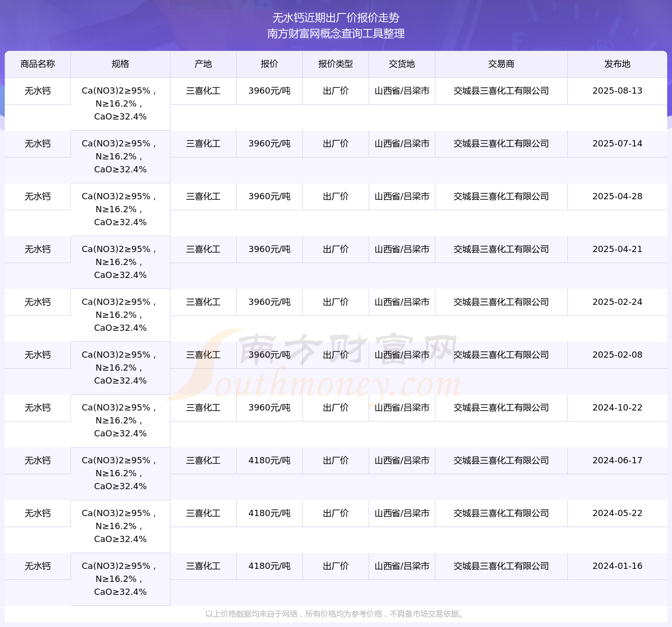Click the 发布地 column header
The width and height of the screenshot is (672, 627).
tap(617, 64)
